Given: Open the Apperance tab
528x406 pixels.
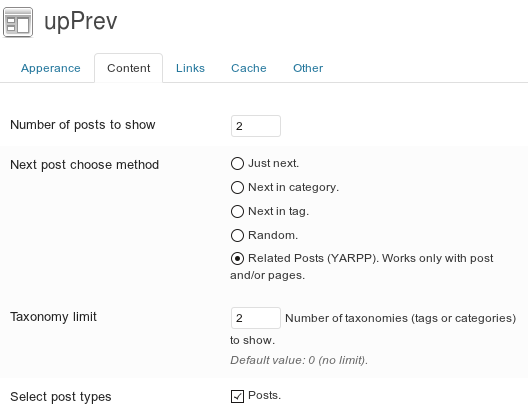Looking at the screenshot, I should coord(51,68).
